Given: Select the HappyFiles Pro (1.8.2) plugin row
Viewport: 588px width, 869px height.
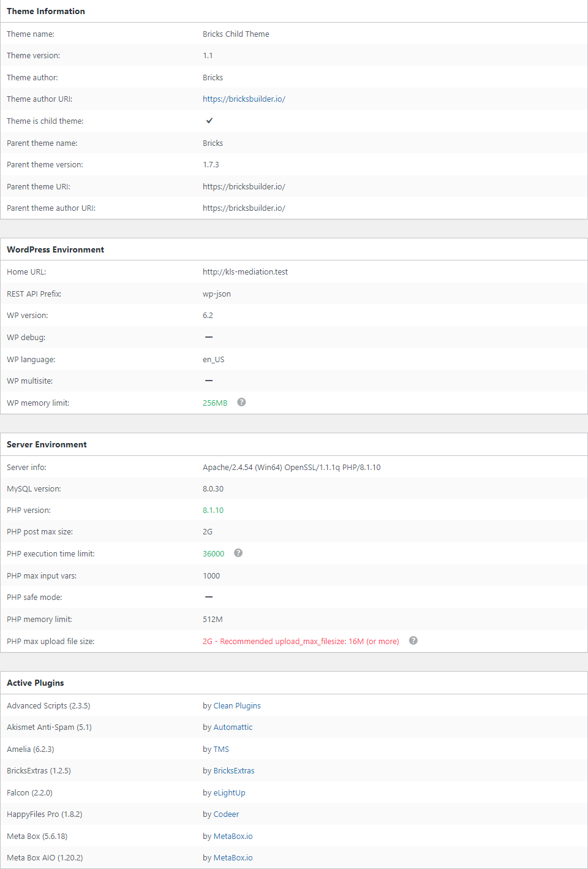Looking at the screenshot, I should (294, 814).
